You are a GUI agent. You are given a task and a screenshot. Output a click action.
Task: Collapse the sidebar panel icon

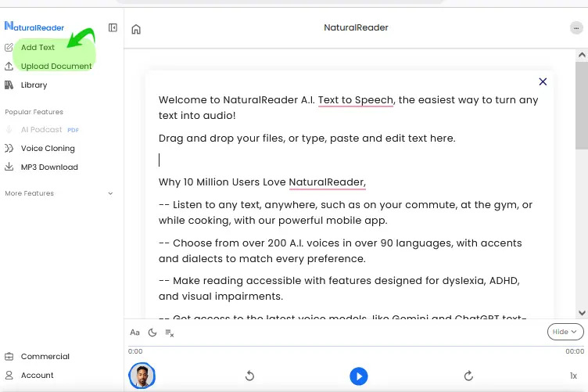coord(113,27)
